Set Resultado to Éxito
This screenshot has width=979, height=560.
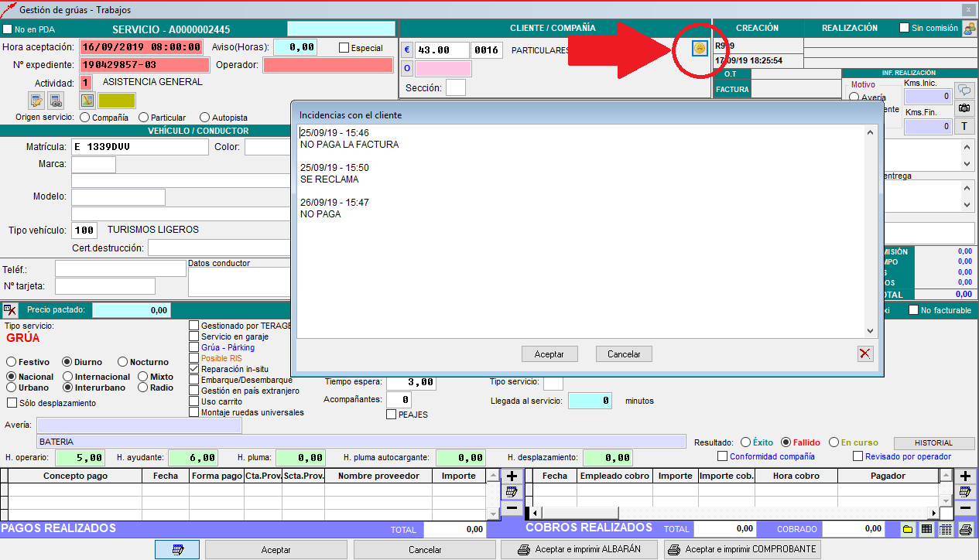[x=745, y=442]
